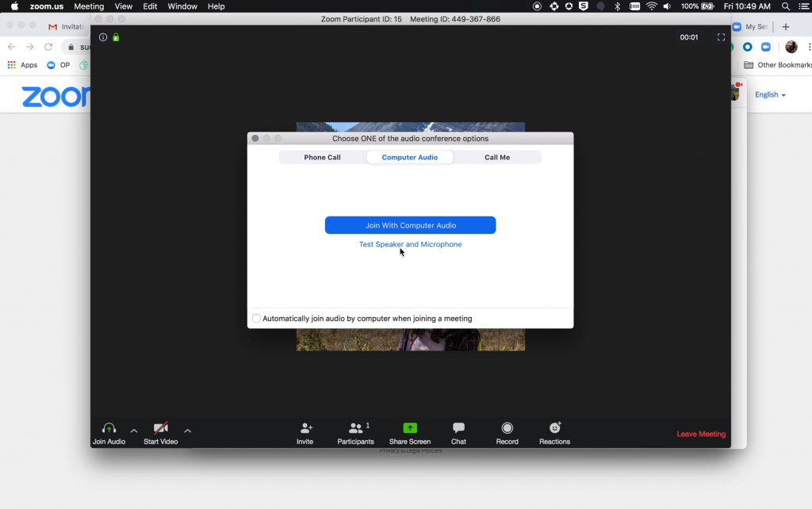Open the Invite participants icon
The image size is (812, 509).
(x=305, y=428)
